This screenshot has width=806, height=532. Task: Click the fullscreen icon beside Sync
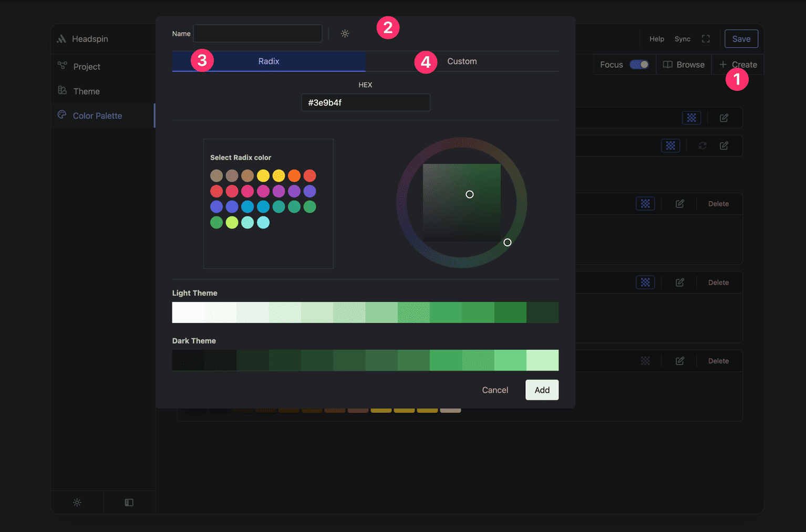pos(706,38)
